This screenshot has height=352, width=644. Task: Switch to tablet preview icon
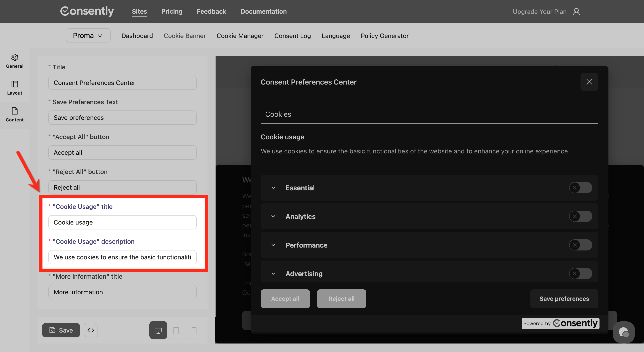click(176, 331)
